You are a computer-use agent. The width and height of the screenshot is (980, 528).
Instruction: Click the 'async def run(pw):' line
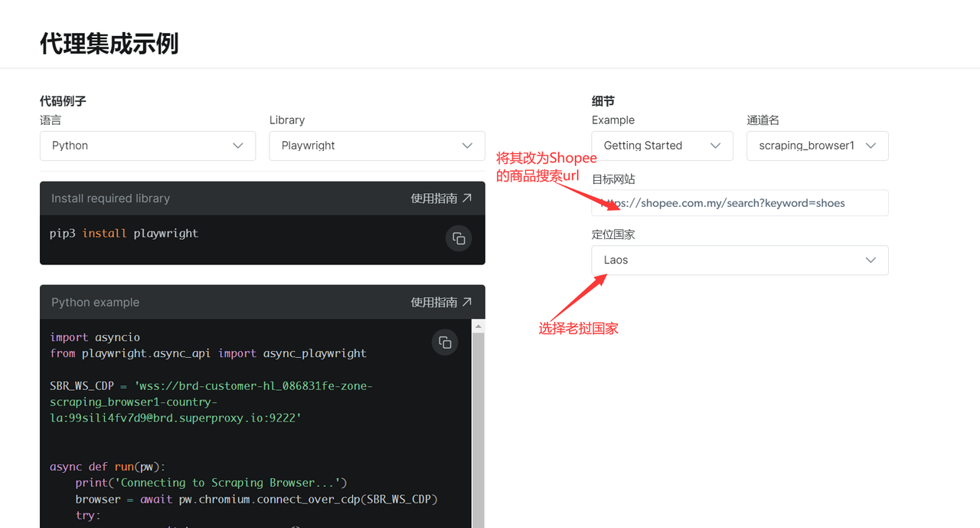click(107, 466)
